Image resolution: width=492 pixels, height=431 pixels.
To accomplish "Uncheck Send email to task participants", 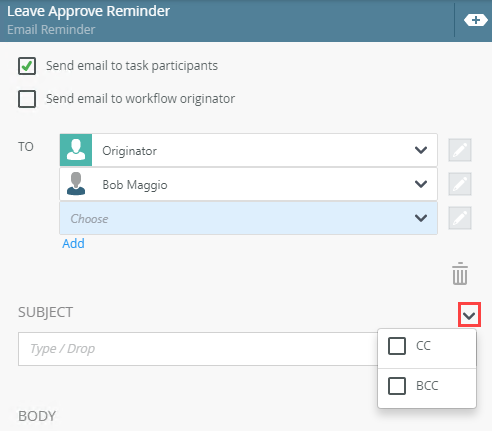I will [x=27, y=66].
